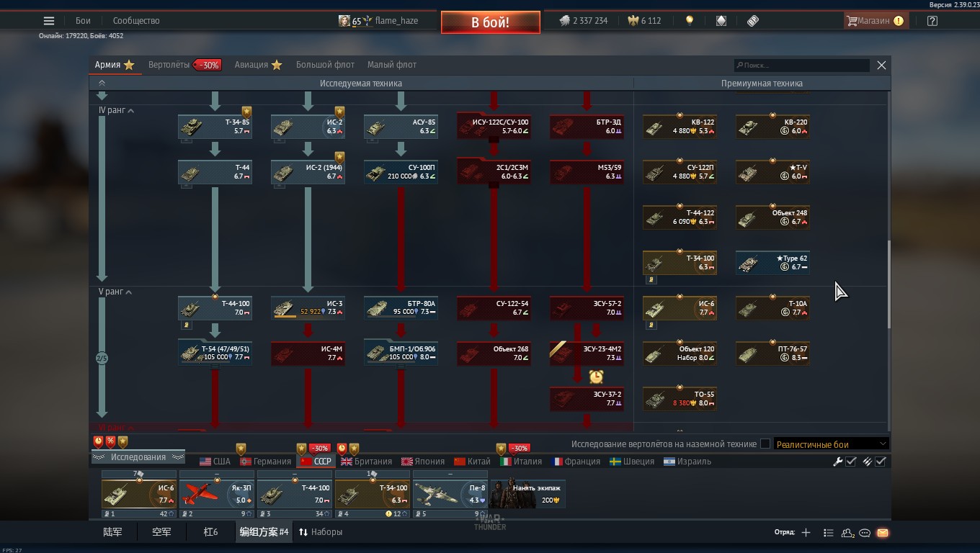Image resolution: width=980 pixels, height=553 pixels.
Task: Open flame_haze player profile
Action: [x=379, y=21]
